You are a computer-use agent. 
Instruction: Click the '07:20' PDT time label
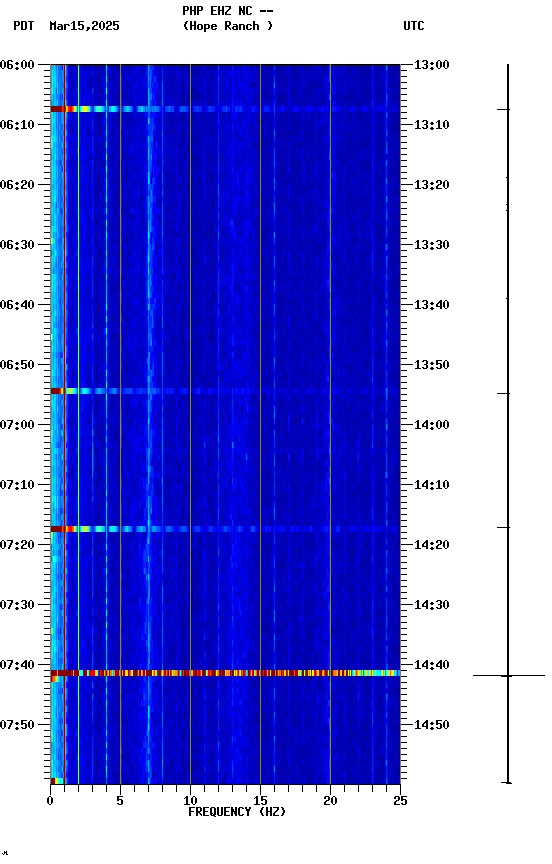click(17, 546)
